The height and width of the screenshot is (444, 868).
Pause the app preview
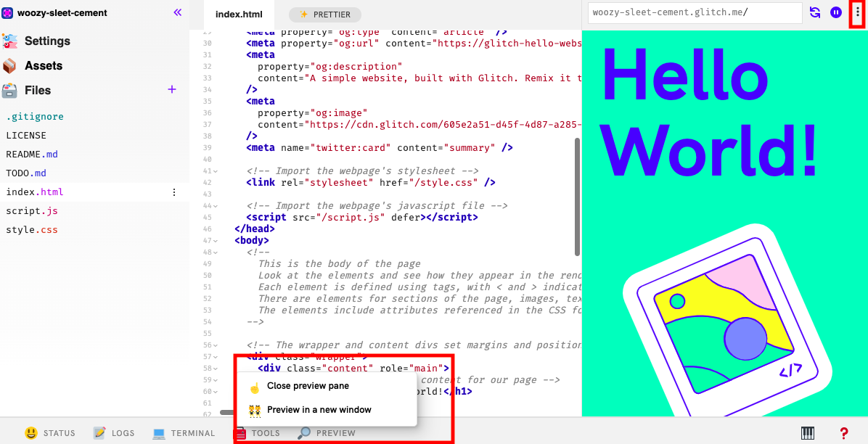pyautogui.click(x=834, y=12)
